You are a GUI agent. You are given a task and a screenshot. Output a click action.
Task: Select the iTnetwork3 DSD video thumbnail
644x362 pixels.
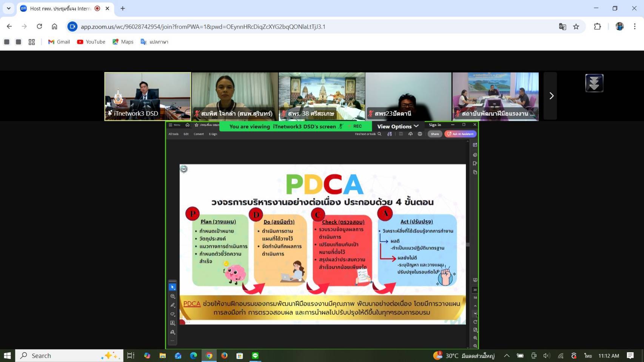click(x=148, y=96)
